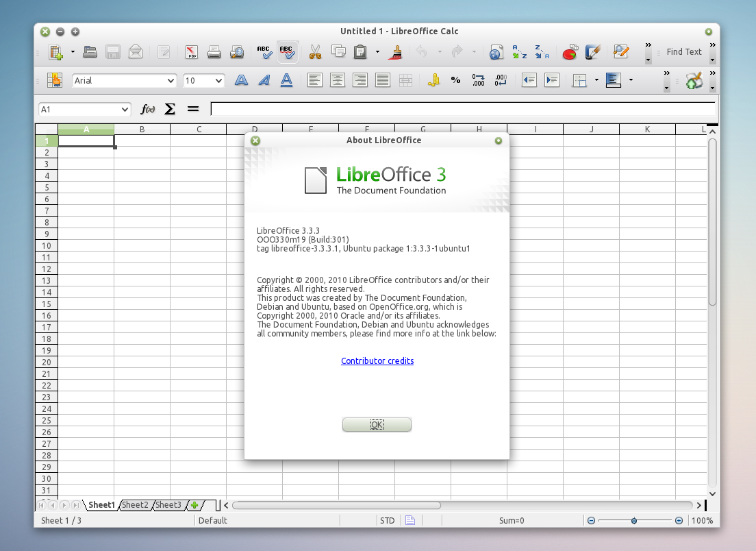Send document as e-mail

click(x=136, y=52)
